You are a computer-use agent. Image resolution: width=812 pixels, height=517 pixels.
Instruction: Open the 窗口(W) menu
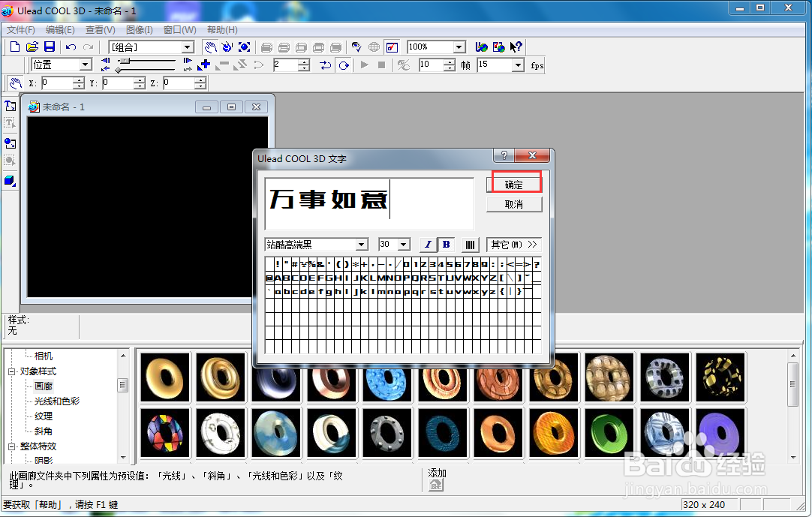click(179, 29)
